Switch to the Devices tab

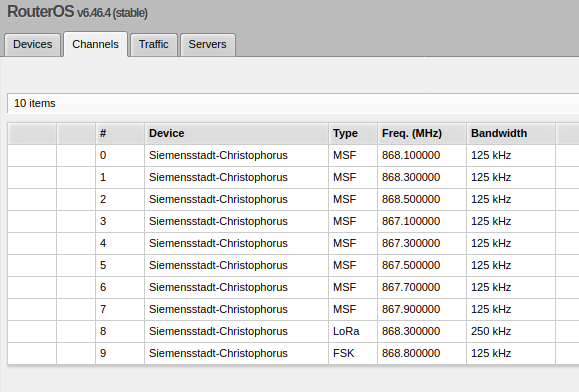(x=32, y=45)
